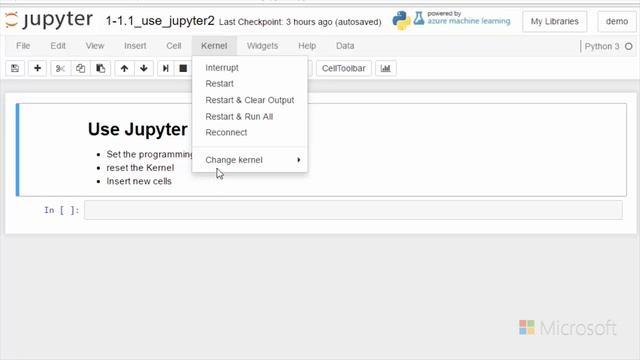Choose Restart & Clear Output

pyautogui.click(x=250, y=100)
